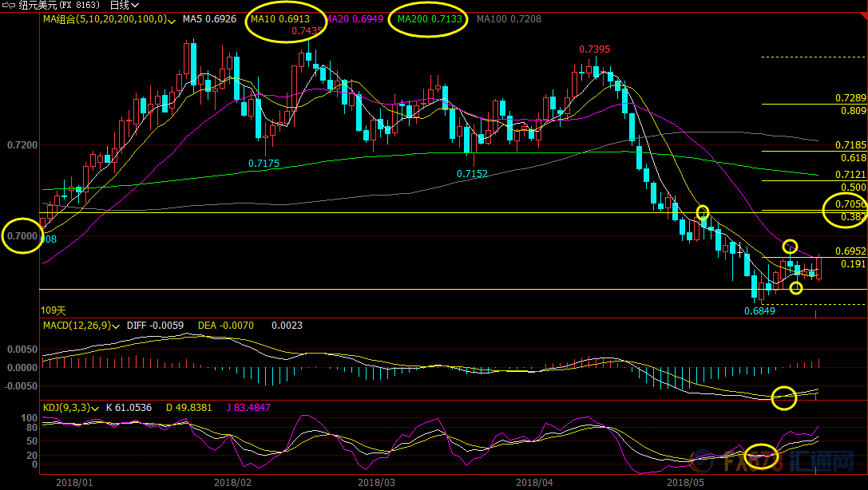
Task: Click the 0.6849 low price marker
Action: pyautogui.click(x=759, y=311)
